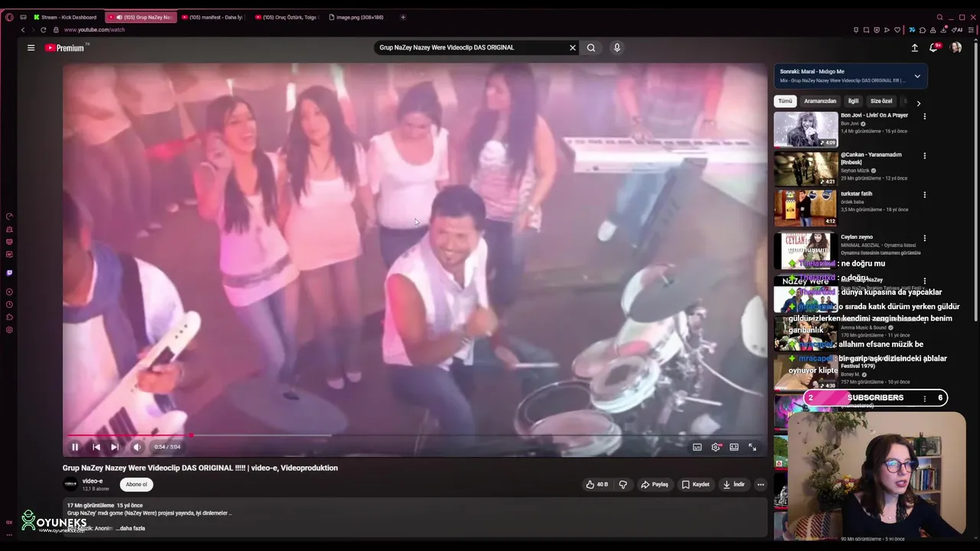Switch to manifest - Daha İyi tab

[212, 17]
